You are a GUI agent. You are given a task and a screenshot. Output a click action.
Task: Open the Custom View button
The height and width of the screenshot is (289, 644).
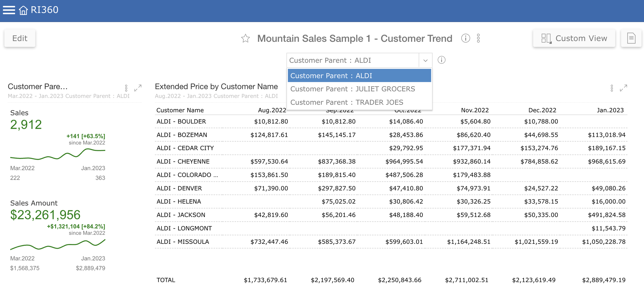point(574,38)
